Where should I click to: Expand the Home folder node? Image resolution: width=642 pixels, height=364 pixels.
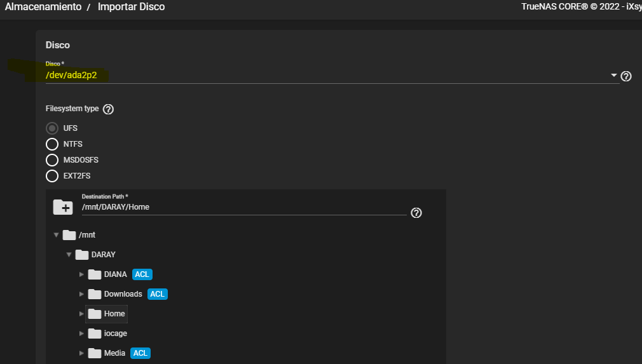pyautogui.click(x=81, y=314)
